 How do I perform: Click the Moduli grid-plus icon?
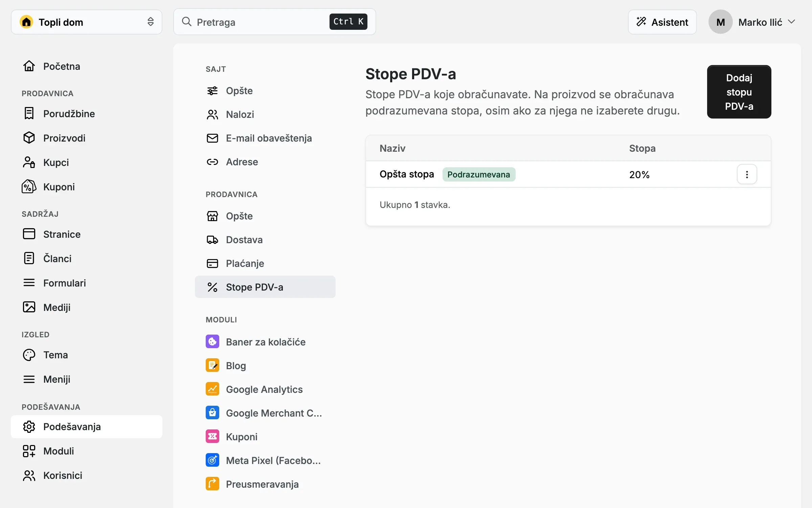coord(29,451)
